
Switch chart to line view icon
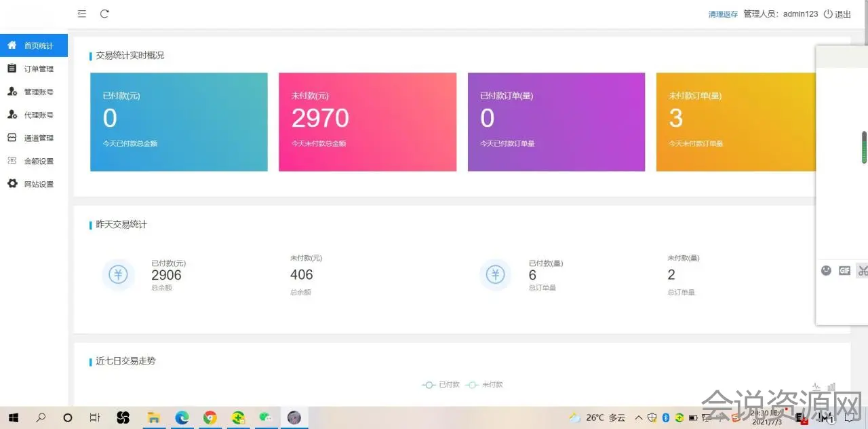coord(817,387)
